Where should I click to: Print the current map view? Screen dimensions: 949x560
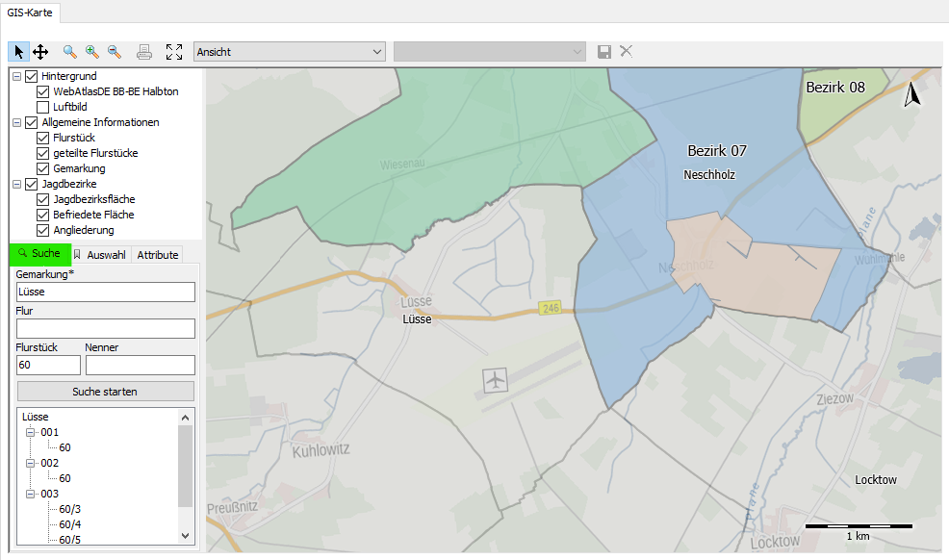pos(144,52)
